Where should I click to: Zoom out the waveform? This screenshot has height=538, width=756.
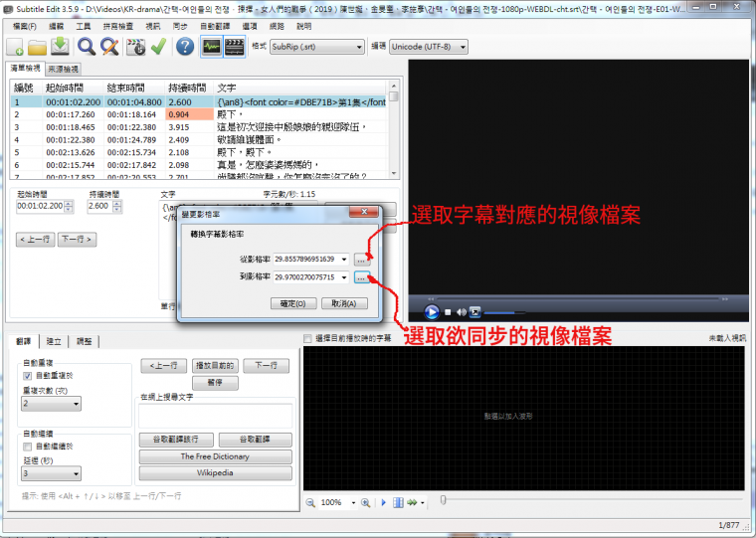point(310,503)
